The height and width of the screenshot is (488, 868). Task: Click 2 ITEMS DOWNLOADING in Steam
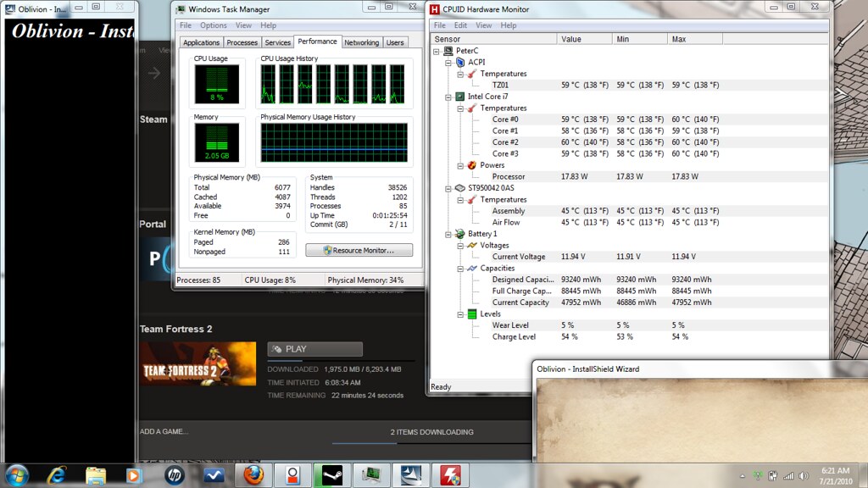pos(431,432)
